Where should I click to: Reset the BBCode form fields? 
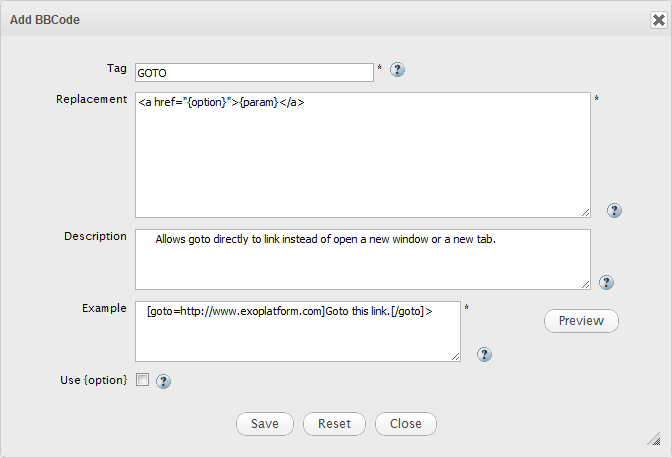pyautogui.click(x=334, y=423)
